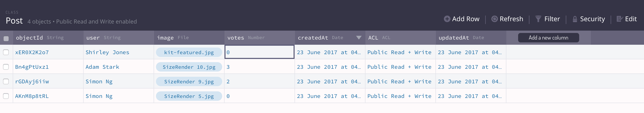Open ACL for the rGDAyj6iiw row
This screenshot has height=113, width=644.
click(x=399, y=81)
